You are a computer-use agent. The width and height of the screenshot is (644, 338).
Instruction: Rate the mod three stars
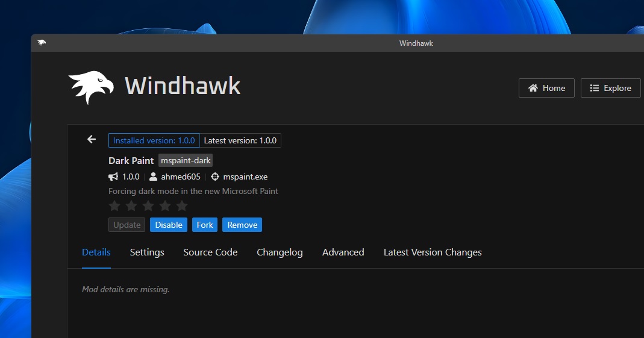148,206
